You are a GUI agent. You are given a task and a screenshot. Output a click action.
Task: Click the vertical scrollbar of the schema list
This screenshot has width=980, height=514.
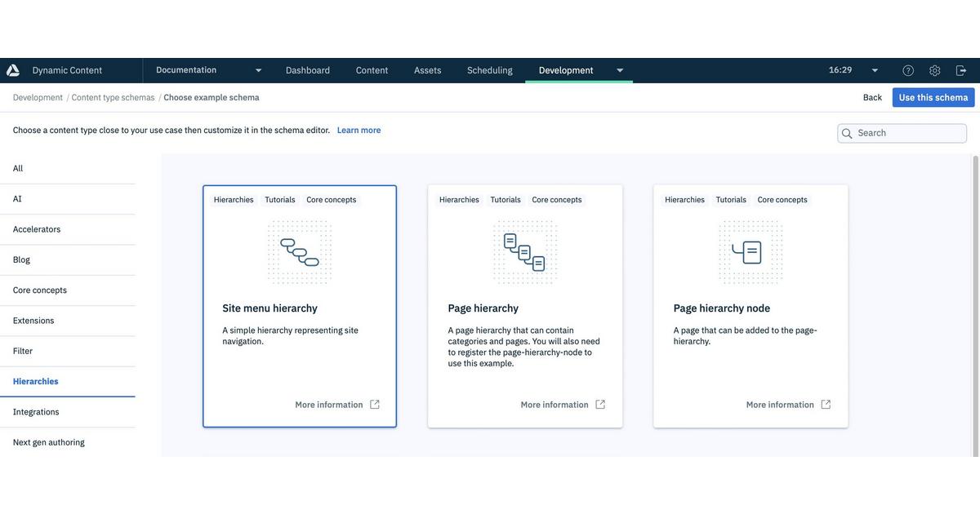[975, 305]
